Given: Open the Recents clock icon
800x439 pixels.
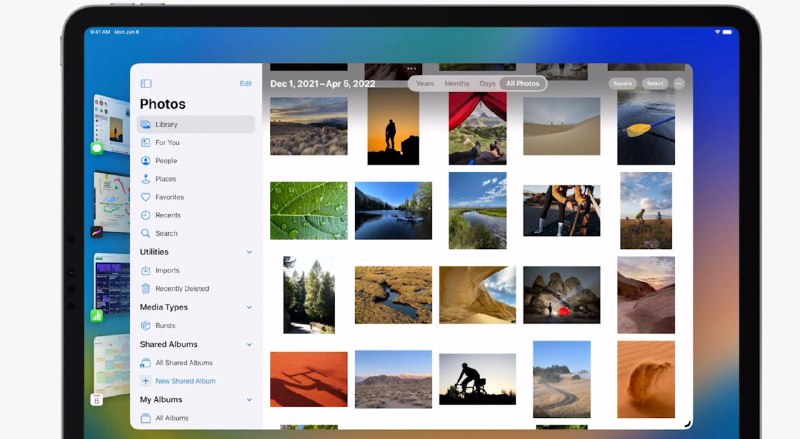Looking at the screenshot, I should pyautogui.click(x=145, y=215).
